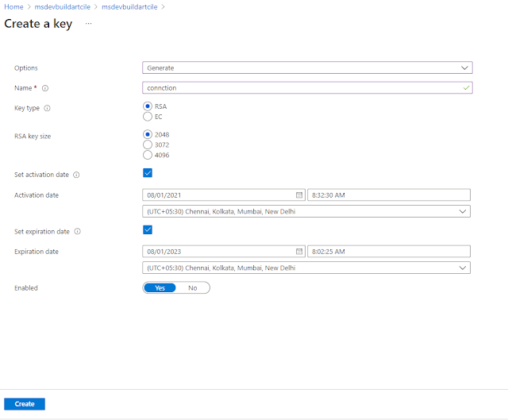Choose the 3072 RSA key size
The height and width of the screenshot is (420, 508).
(x=148, y=144)
